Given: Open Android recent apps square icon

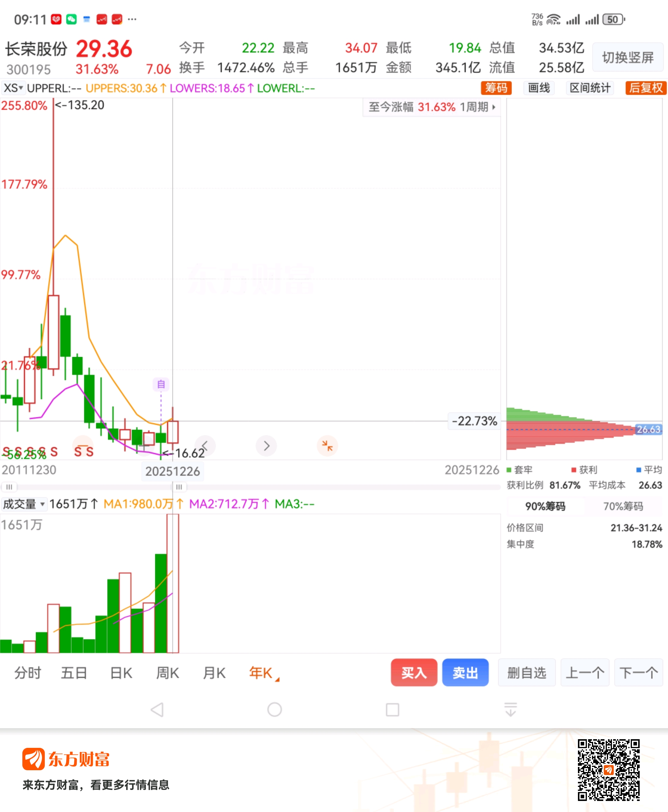Looking at the screenshot, I should click(x=392, y=709).
